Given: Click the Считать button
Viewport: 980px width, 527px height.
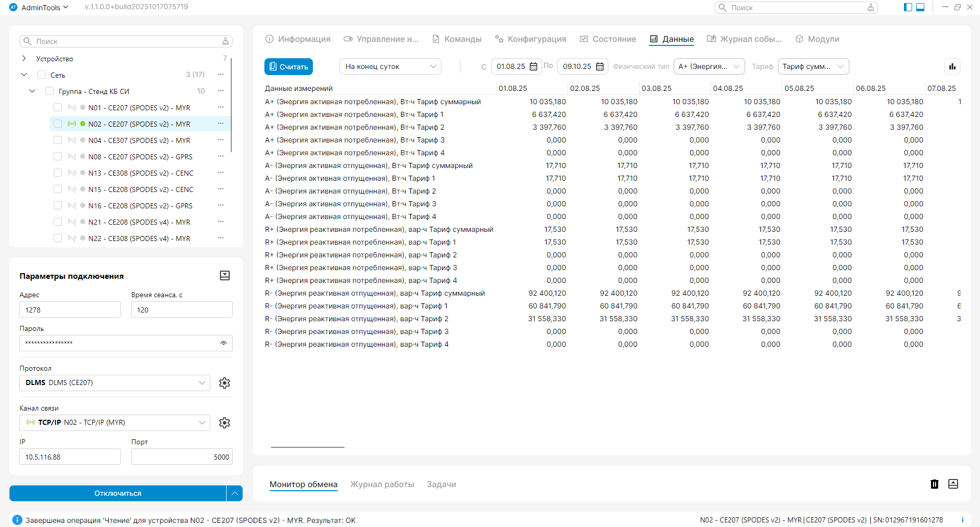Looking at the screenshot, I should click(288, 66).
